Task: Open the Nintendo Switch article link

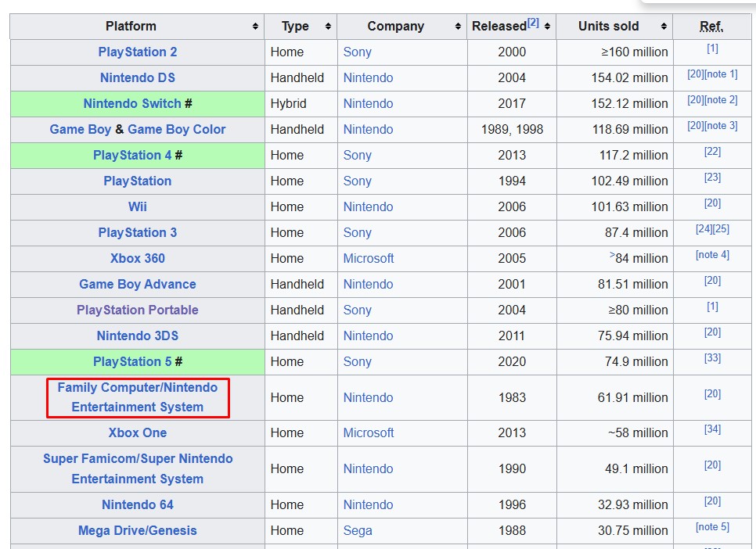Action: point(132,104)
